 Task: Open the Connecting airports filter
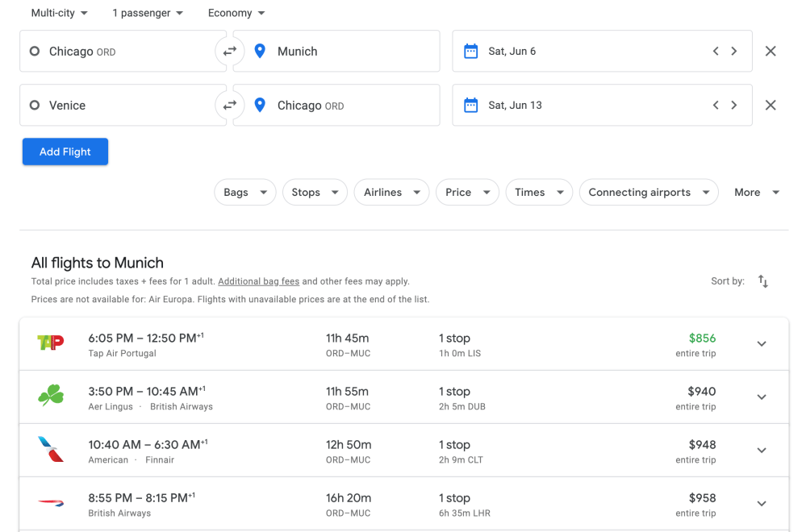pyautogui.click(x=648, y=193)
